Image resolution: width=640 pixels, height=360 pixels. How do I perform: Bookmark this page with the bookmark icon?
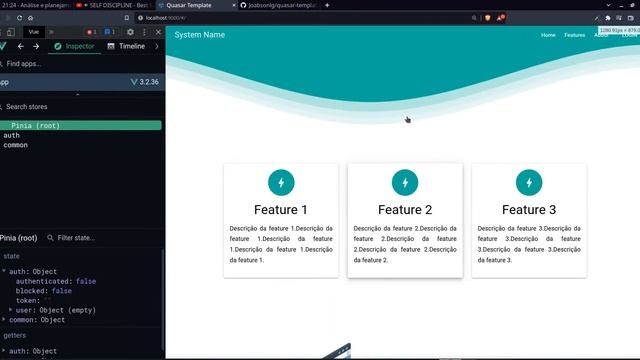(127, 18)
